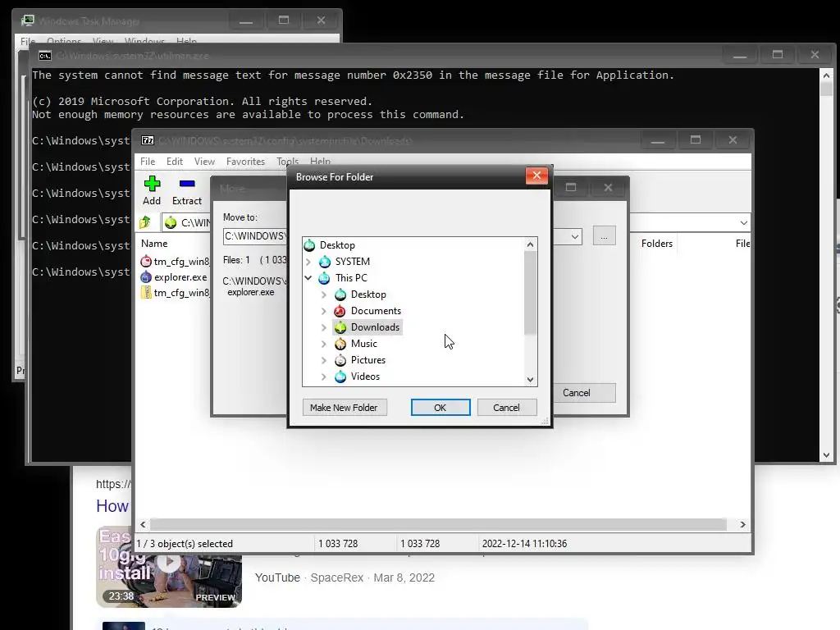Screen dimensions: 840x630
Task: Expand the SYSTEM tree node
Action: [x=308, y=262]
